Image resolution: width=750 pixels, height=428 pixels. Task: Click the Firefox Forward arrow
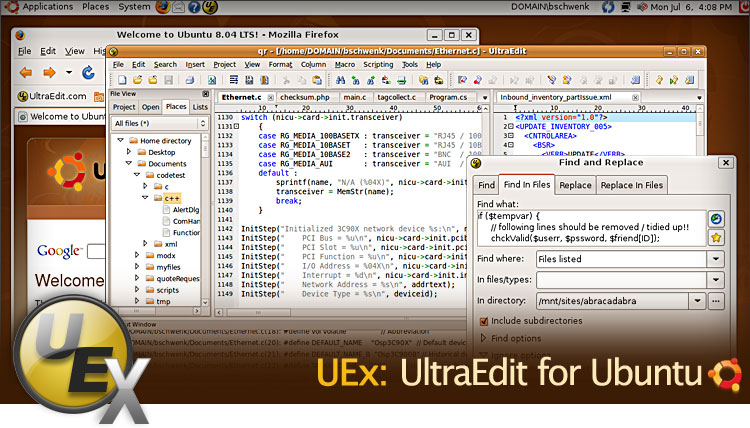click(x=49, y=72)
